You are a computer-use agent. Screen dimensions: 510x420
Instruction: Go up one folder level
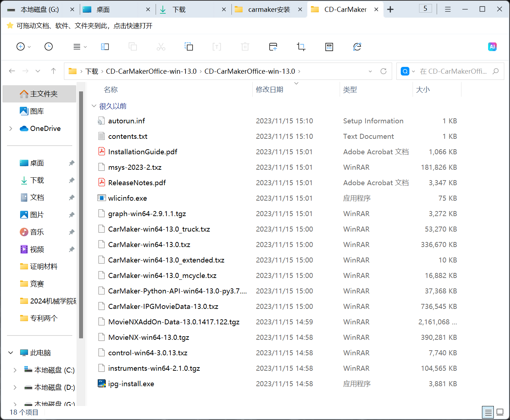point(54,71)
